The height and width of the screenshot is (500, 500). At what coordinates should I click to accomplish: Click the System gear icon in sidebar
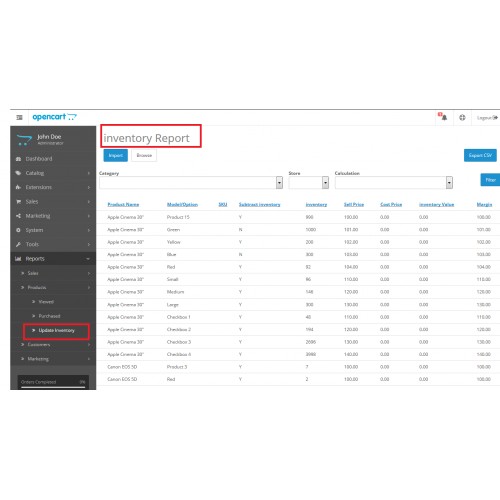18,230
